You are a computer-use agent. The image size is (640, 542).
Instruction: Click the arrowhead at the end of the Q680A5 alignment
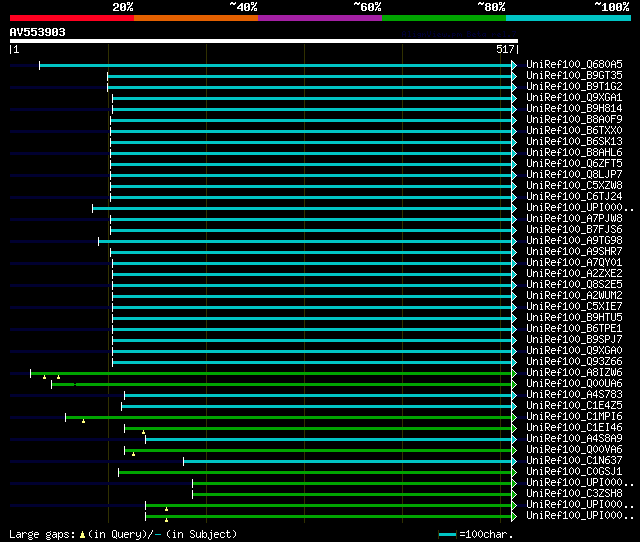click(x=514, y=65)
